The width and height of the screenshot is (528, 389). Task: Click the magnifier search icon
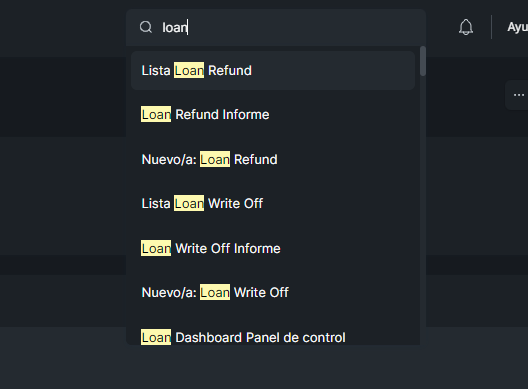146,27
